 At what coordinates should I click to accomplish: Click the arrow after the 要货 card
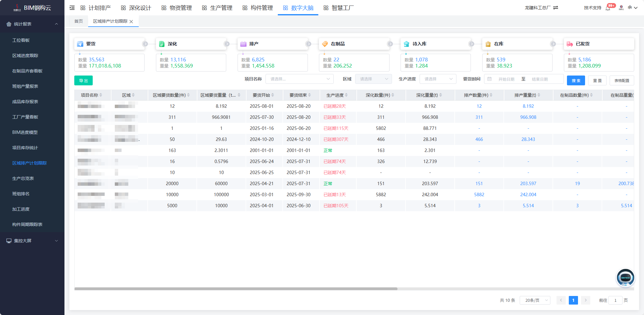[145, 44]
